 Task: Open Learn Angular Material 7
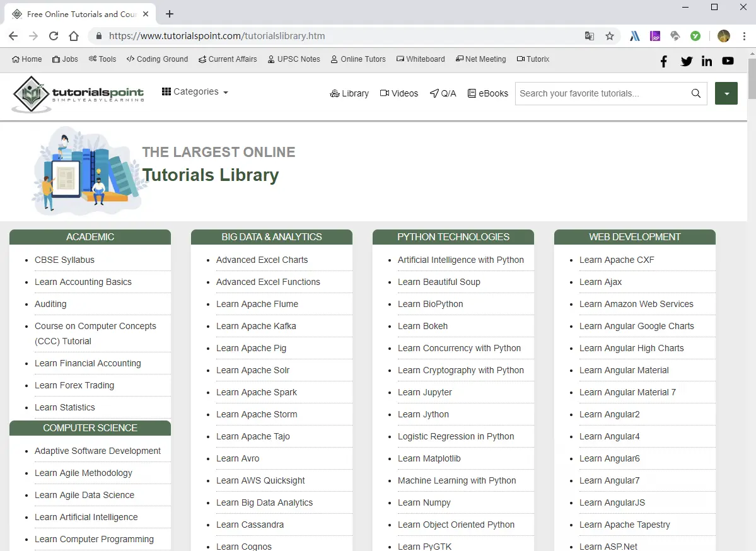pos(627,392)
